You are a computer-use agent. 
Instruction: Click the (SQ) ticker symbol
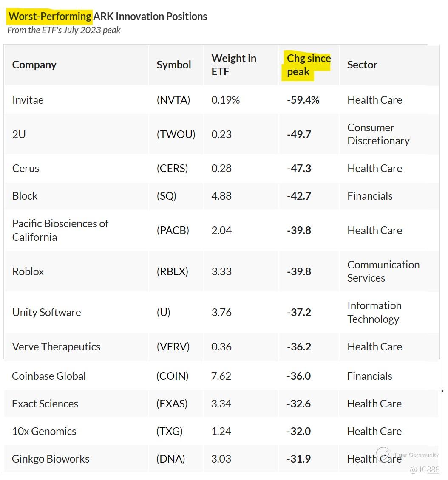(x=166, y=196)
